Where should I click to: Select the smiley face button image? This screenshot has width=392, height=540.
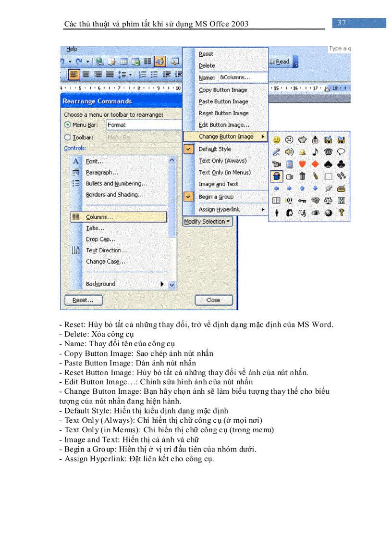pos(277,140)
